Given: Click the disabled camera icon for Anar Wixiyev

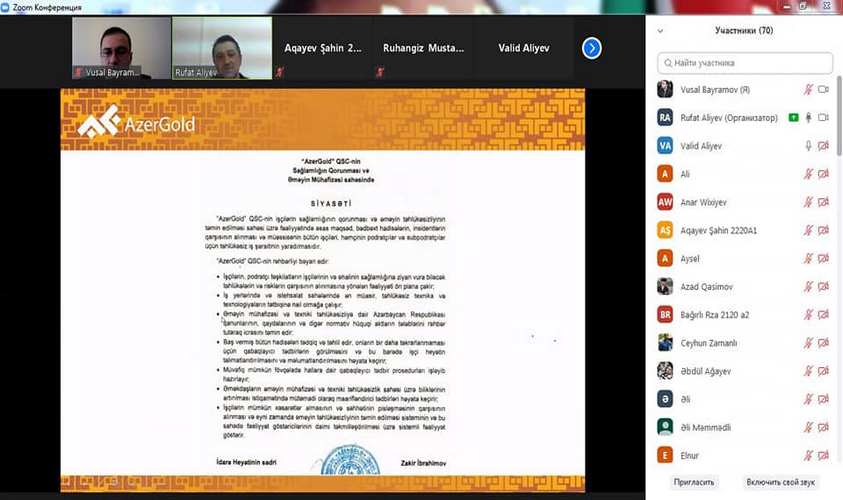Looking at the screenshot, I should (824, 202).
